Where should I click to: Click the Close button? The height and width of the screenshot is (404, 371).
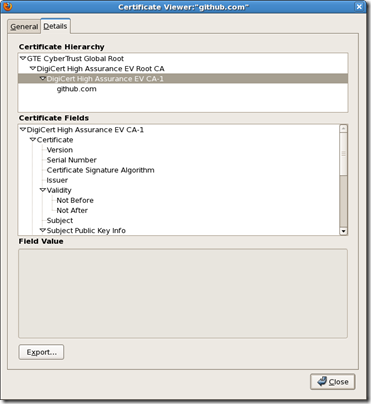tap(333, 382)
